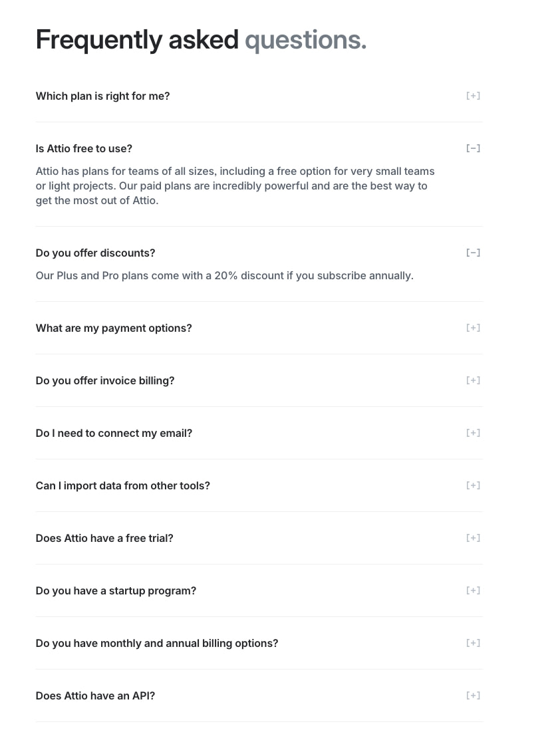The width and height of the screenshot is (560, 752).
Task: Expand the "Which plan is right for me?" question
Action: click(x=102, y=96)
